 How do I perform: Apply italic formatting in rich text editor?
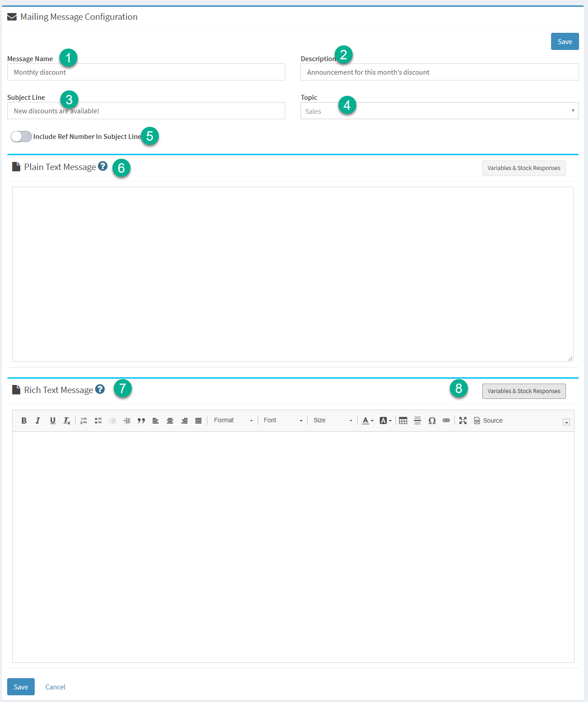click(x=38, y=420)
